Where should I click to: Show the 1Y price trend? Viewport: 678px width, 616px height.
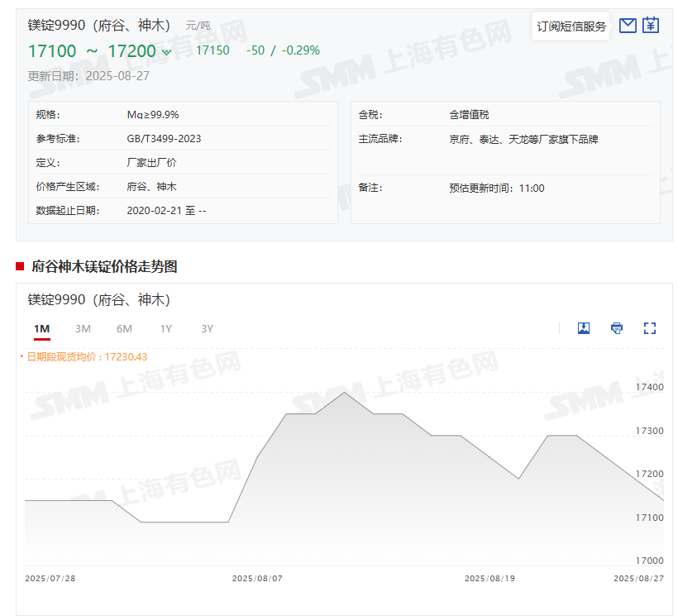[165, 329]
